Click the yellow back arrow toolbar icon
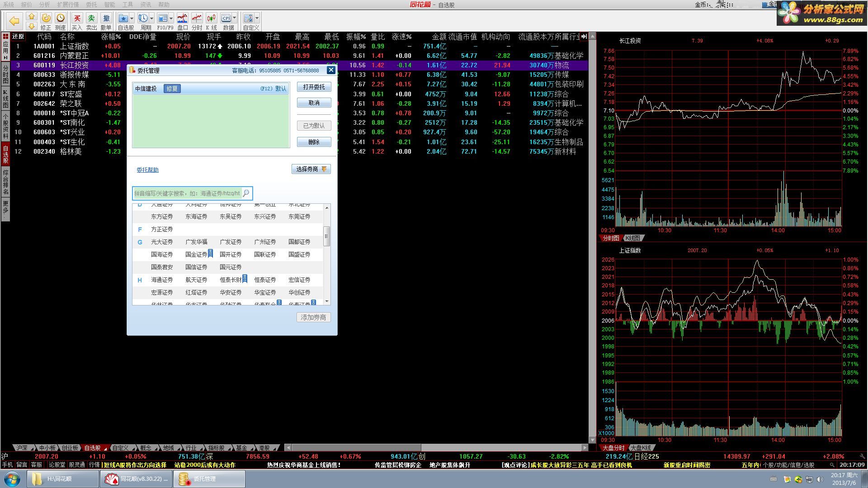 (14, 21)
